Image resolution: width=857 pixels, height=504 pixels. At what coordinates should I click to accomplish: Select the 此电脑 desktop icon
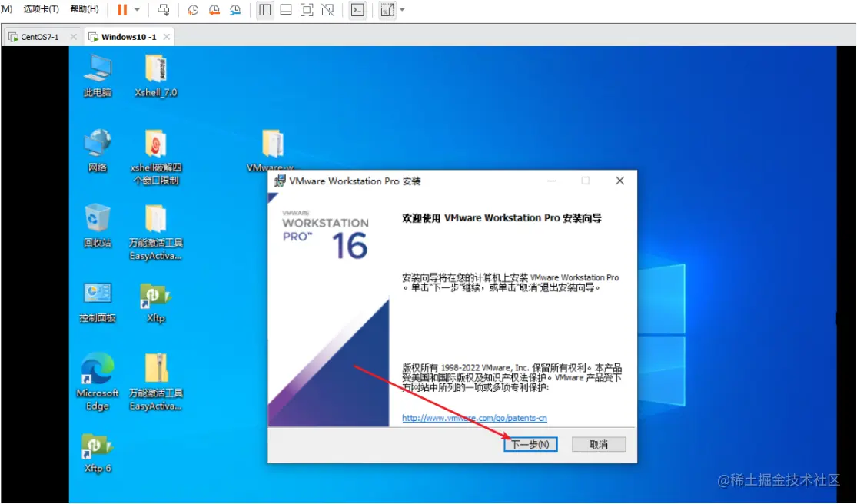[x=98, y=76]
